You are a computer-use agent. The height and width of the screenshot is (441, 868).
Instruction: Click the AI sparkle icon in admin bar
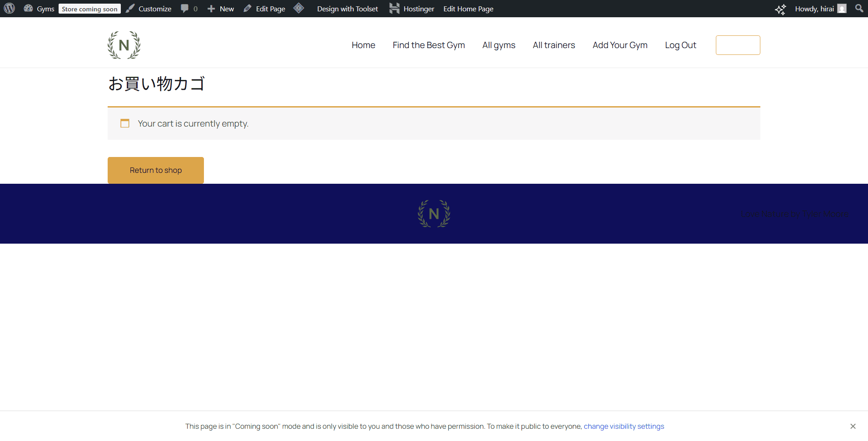click(780, 9)
